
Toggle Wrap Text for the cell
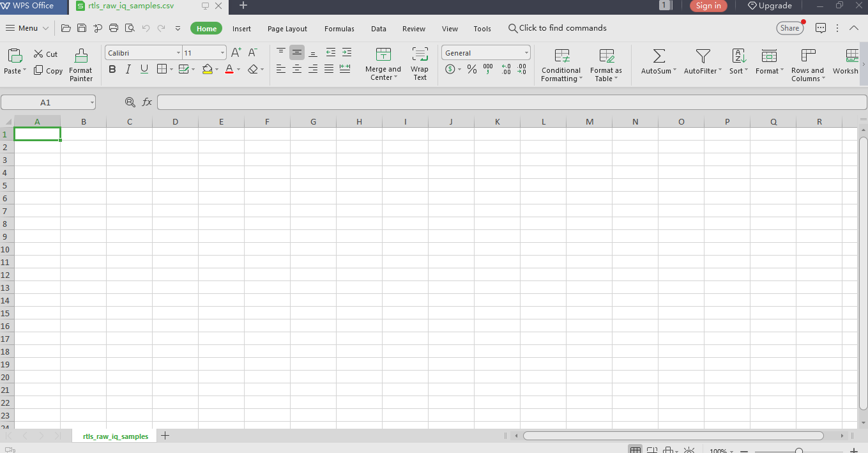click(x=420, y=65)
